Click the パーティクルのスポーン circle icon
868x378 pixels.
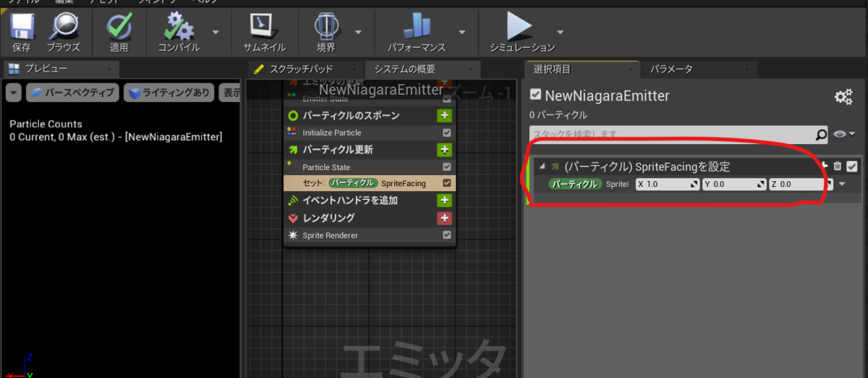pyautogui.click(x=293, y=115)
